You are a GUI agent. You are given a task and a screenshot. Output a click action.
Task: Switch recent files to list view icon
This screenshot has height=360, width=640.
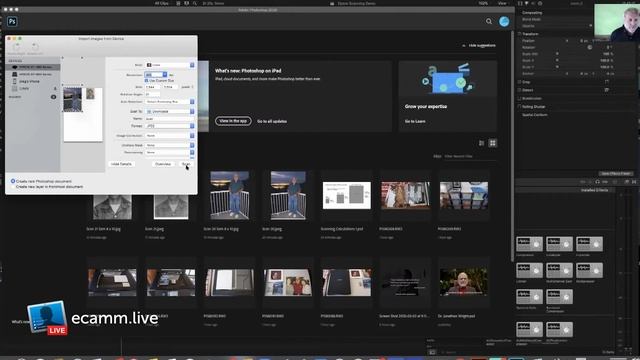coord(482,143)
